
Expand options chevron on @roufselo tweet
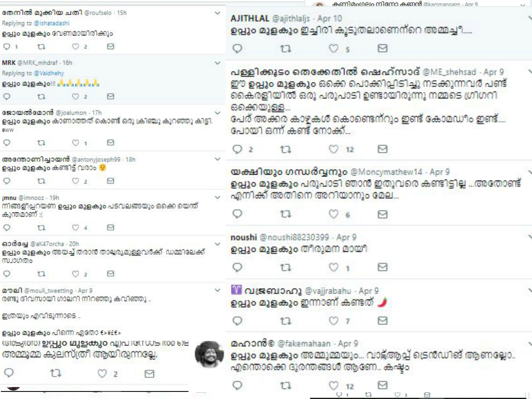click(217, 13)
